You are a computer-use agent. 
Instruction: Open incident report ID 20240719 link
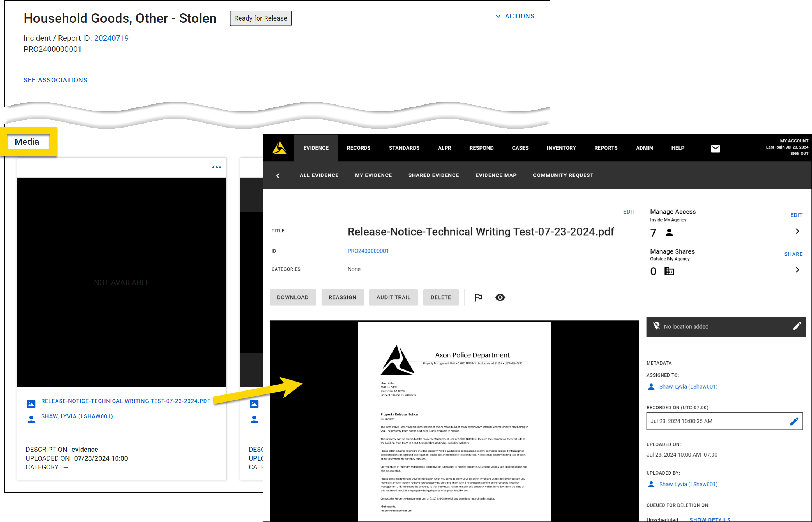[111, 38]
